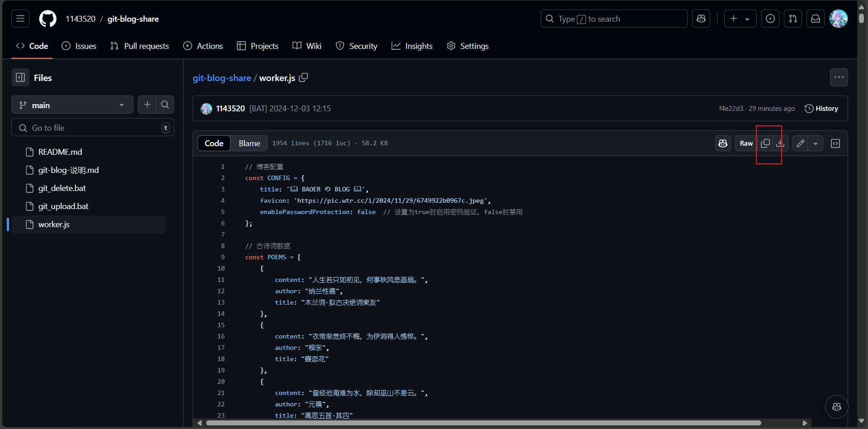Screen dimensions: 868x429
Task: Click the plus create-new icon in header
Action: [733, 19]
